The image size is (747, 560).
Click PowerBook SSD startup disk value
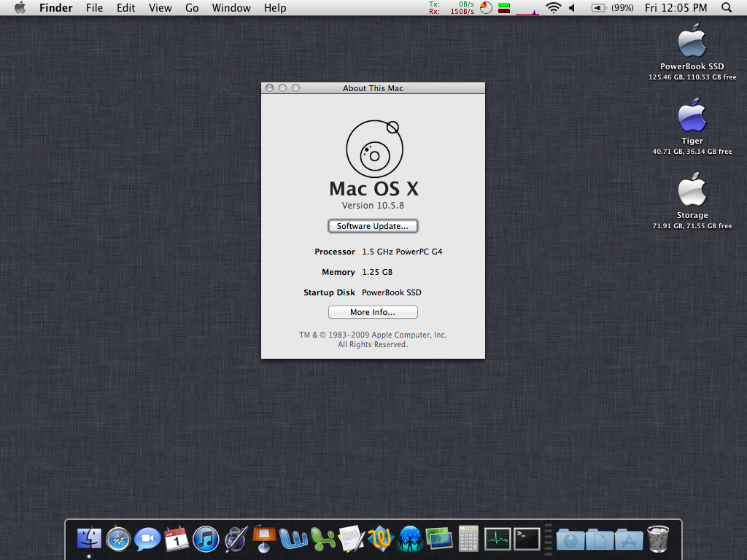coord(392,292)
